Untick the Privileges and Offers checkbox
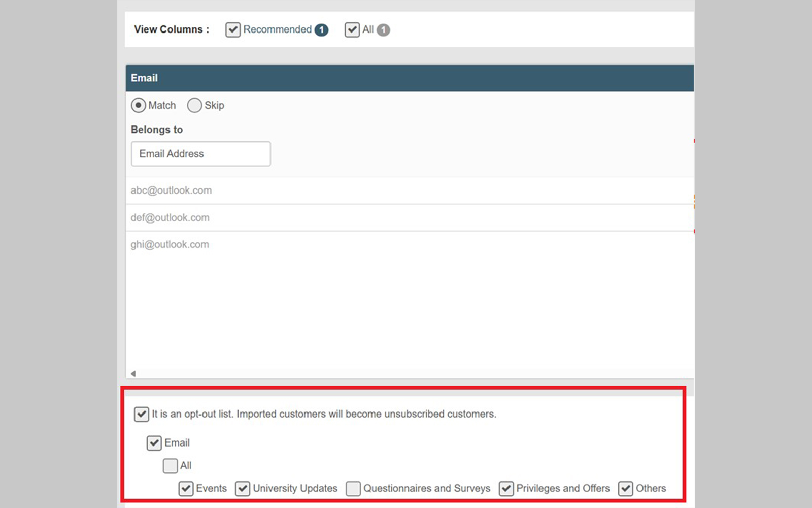The width and height of the screenshot is (812, 508). (506, 489)
